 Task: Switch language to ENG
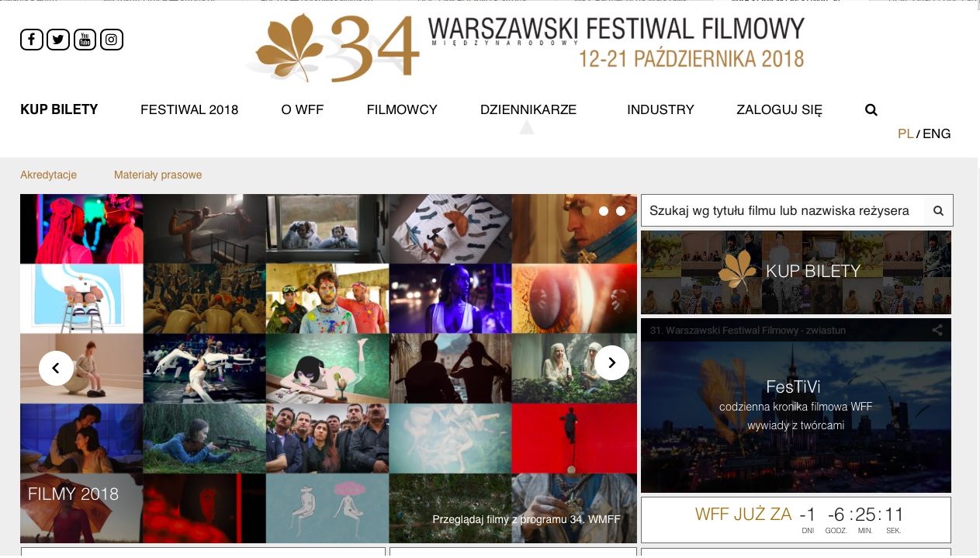point(937,133)
